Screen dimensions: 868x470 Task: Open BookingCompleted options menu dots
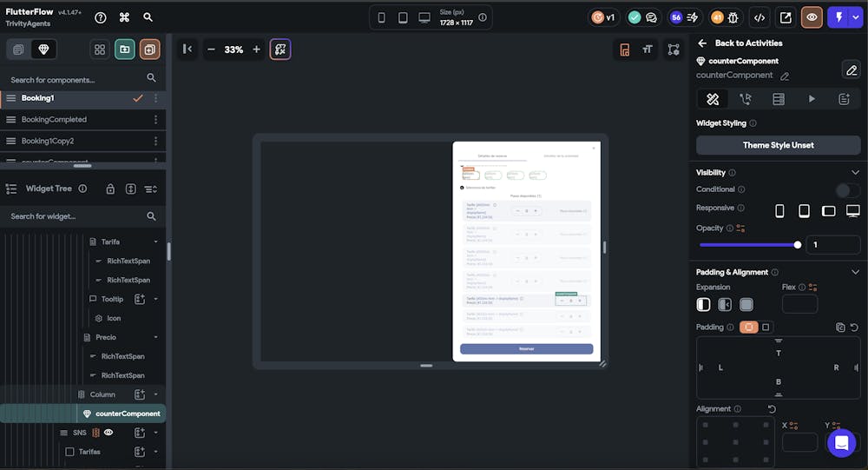pyautogui.click(x=155, y=120)
